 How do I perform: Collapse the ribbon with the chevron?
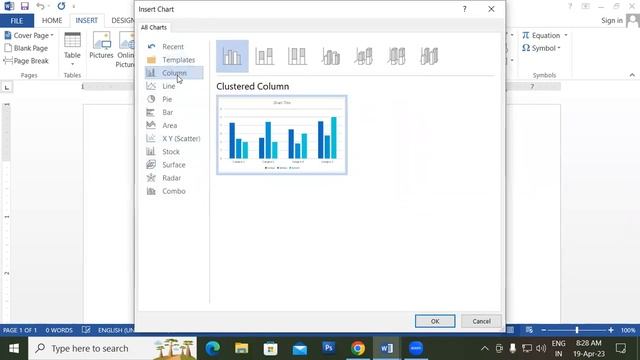(x=632, y=75)
